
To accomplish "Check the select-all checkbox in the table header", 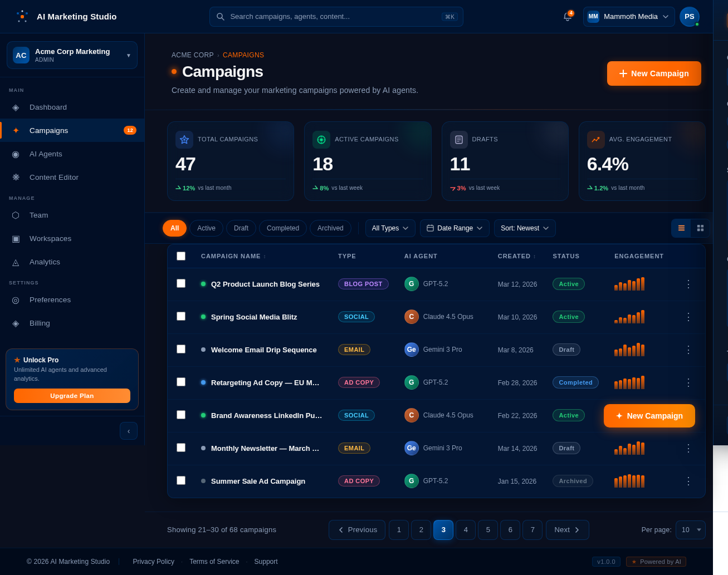I will click(x=181, y=256).
